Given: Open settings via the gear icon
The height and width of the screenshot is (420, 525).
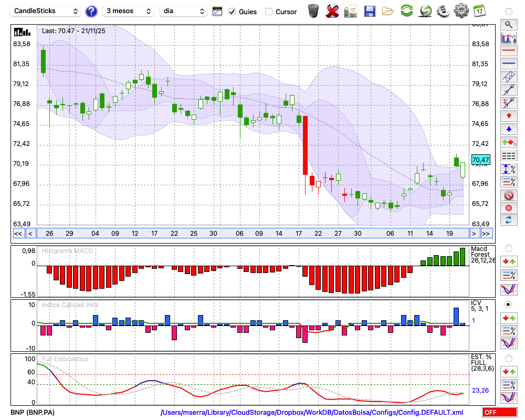Looking at the screenshot, I should tap(461, 11).
